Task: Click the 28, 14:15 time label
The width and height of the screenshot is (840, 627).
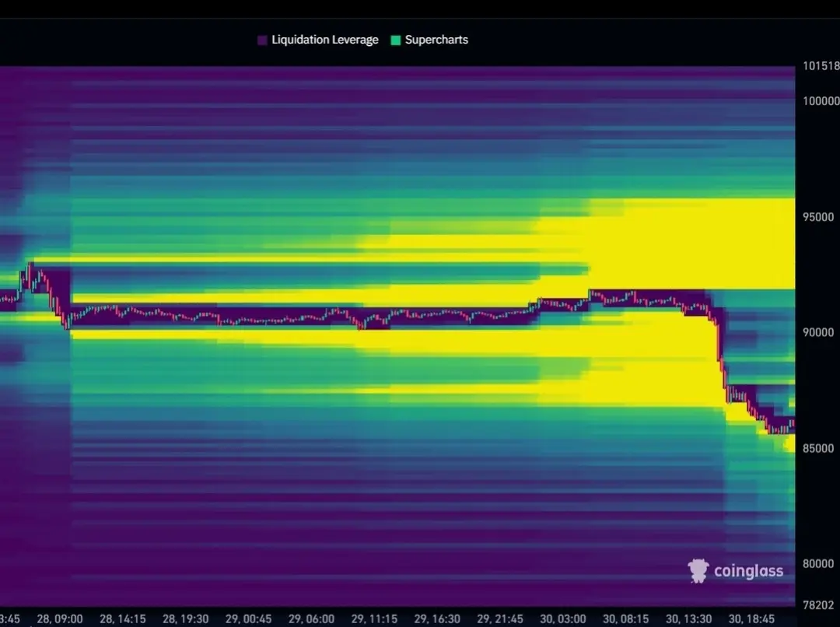Action: click(123, 619)
